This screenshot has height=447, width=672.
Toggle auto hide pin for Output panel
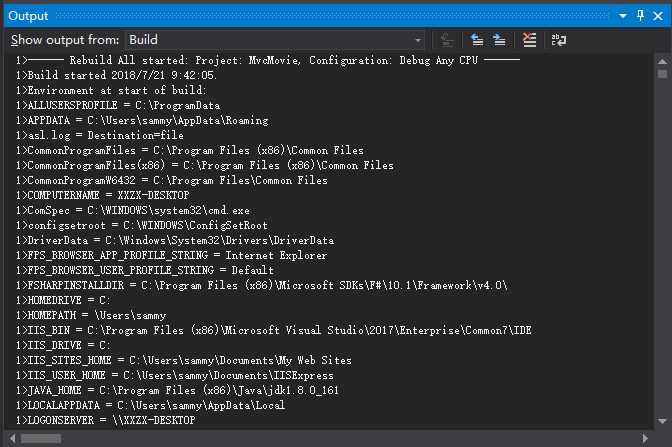click(x=640, y=16)
